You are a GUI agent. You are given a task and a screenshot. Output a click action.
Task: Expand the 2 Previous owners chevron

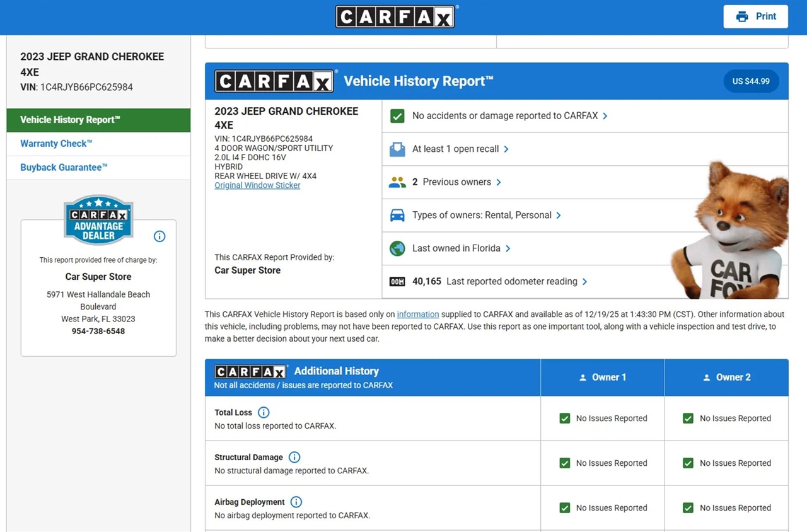[x=499, y=182]
